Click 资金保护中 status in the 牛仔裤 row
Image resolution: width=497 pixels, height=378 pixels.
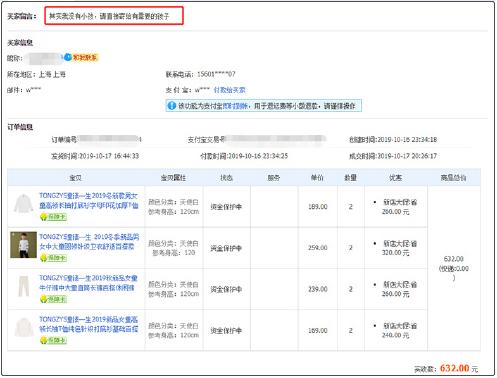pyautogui.click(x=226, y=289)
